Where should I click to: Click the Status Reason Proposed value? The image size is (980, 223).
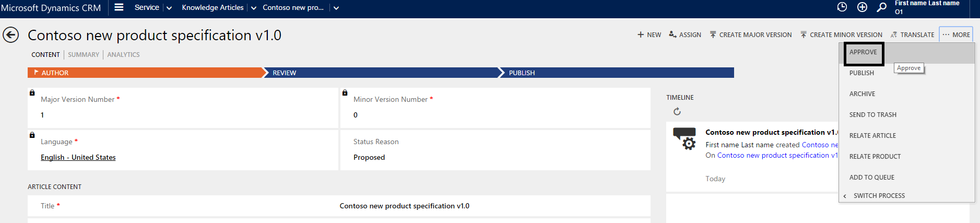[x=369, y=157]
